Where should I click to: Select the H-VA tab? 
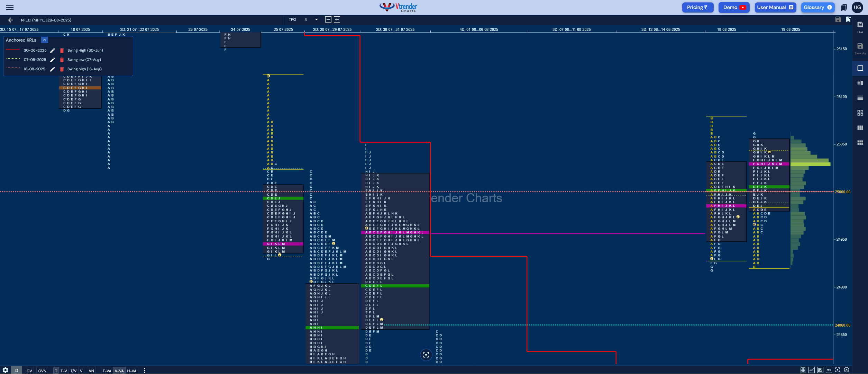[x=132, y=371]
